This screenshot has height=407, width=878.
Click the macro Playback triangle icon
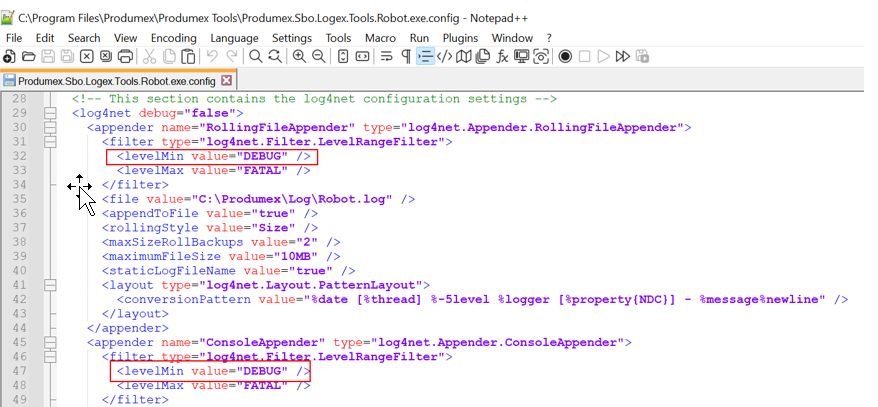point(603,57)
